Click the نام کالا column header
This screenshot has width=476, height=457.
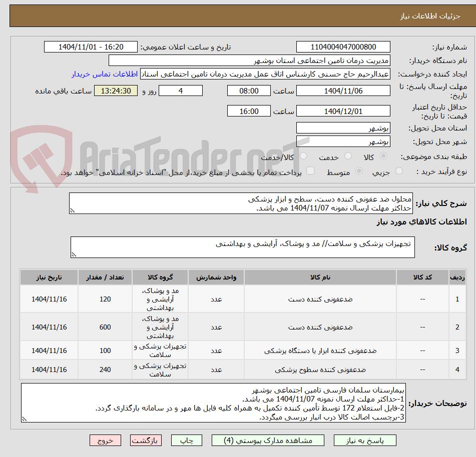click(320, 277)
